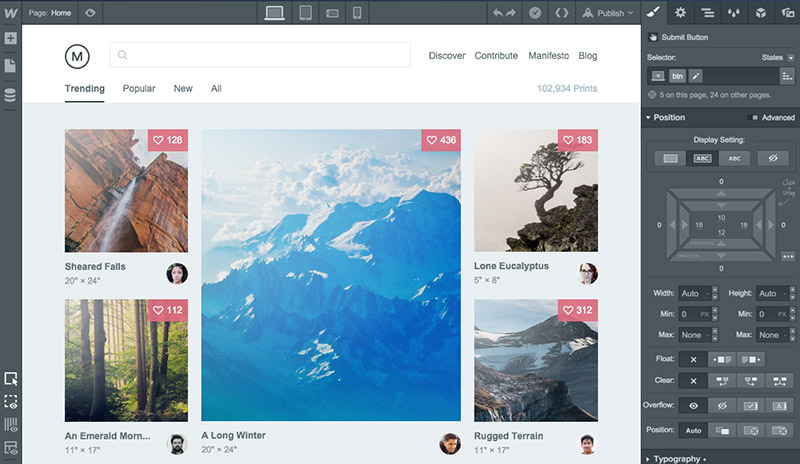This screenshot has height=464, width=800.
Task: Set Overflow to hidden
Action: 718,406
